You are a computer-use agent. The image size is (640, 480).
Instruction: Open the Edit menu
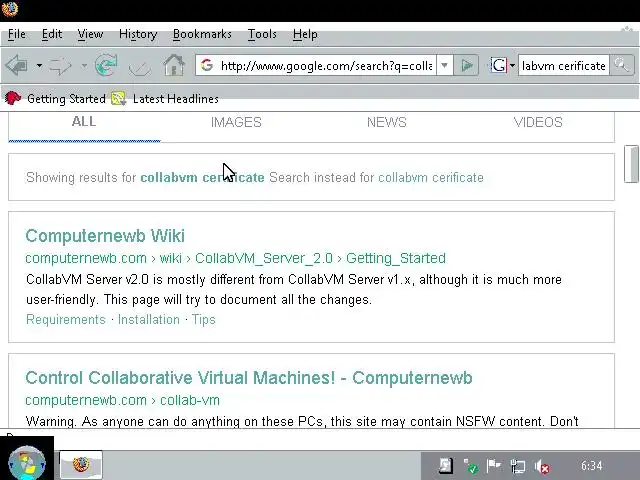pos(52,34)
